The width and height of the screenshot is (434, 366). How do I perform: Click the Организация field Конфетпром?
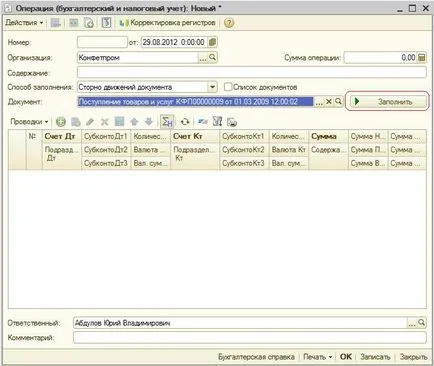(138, 58)
